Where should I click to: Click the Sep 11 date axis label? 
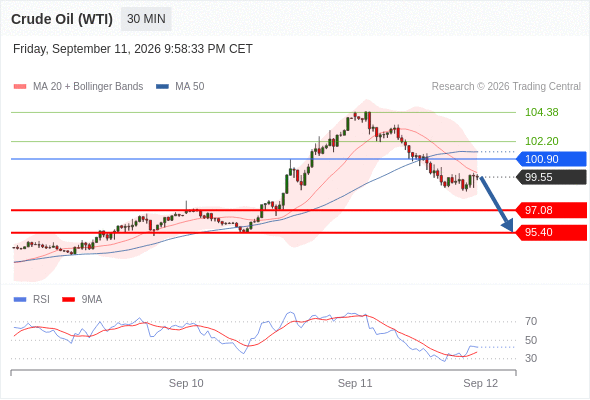click(355, 383)
